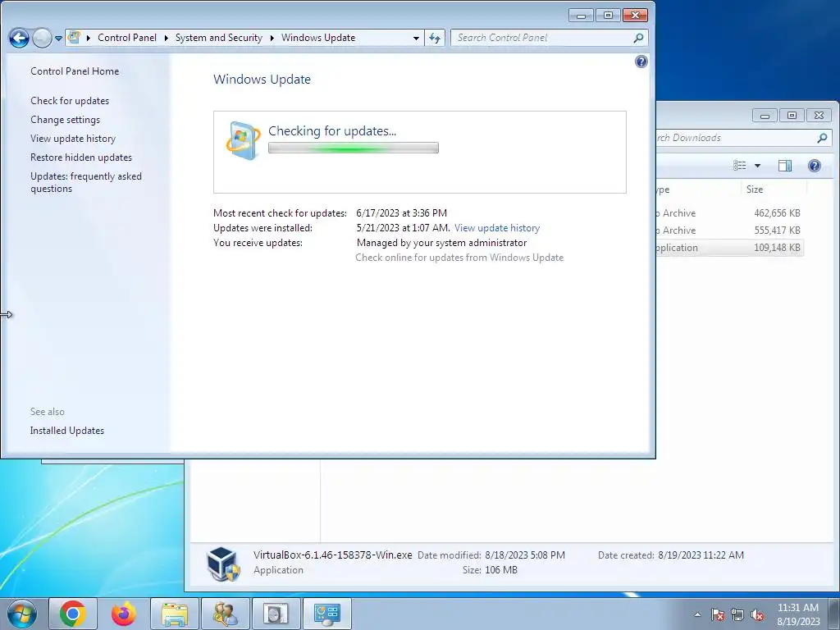
Task: Open the view options dropdown arrow in Downloads
Action: 757,166
